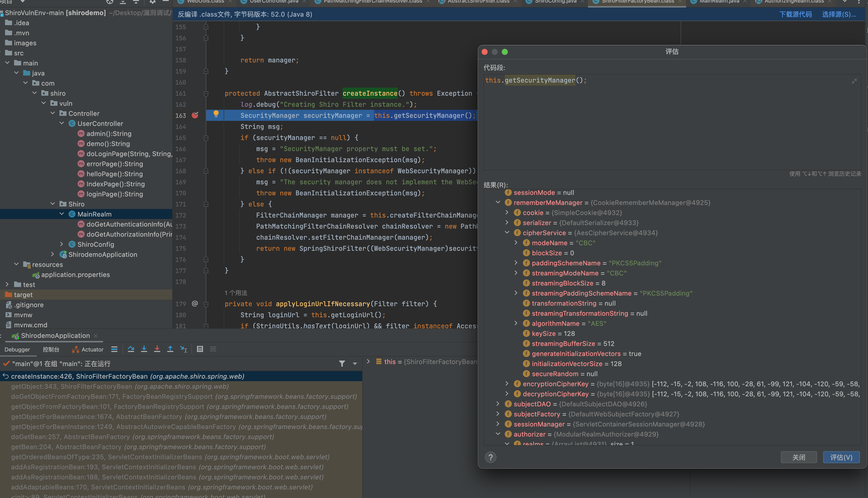This screenshot has height=498, width=868.
Task: Select the getObject:343 stack frame
Action: pyautogui.click(x=181, y=386)
